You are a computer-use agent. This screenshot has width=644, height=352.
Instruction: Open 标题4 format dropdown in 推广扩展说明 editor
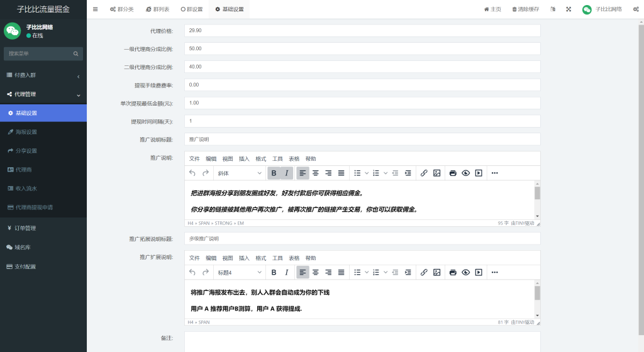click(240, 272)
